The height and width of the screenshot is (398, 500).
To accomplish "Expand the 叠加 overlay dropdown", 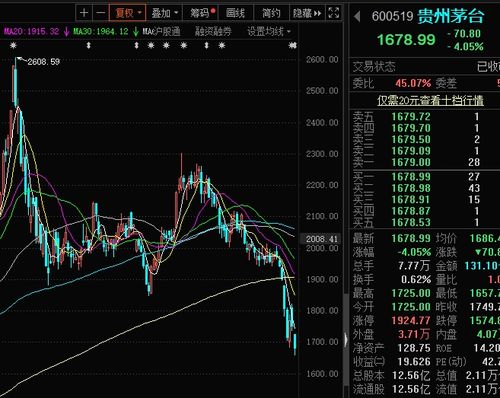I will (x=165, y=13).
